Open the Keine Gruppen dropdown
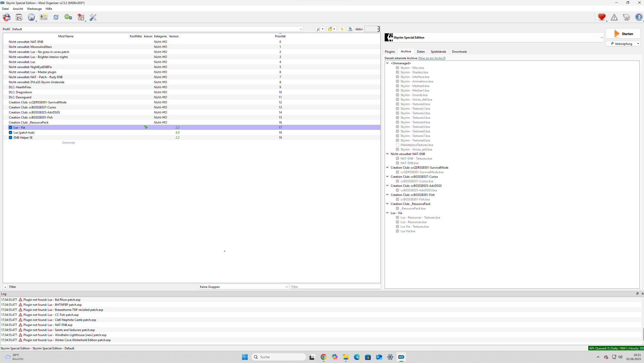Screen dimensions: 644x363 244,287
